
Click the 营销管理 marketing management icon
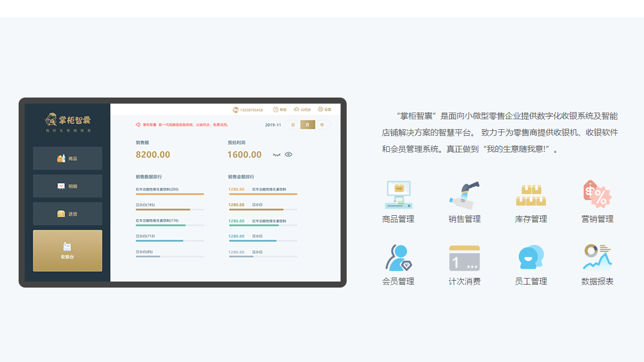point(597,195)
